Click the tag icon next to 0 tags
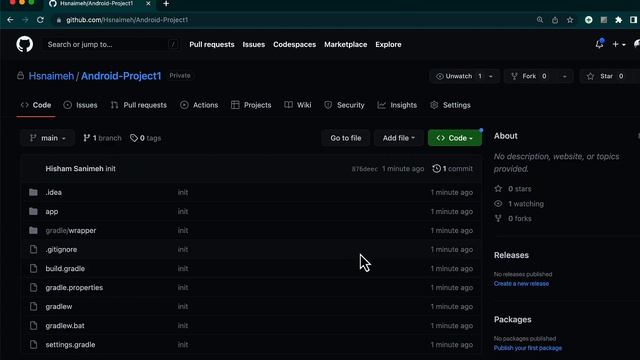This screenshot has width=640, height=360. point(133,138)
